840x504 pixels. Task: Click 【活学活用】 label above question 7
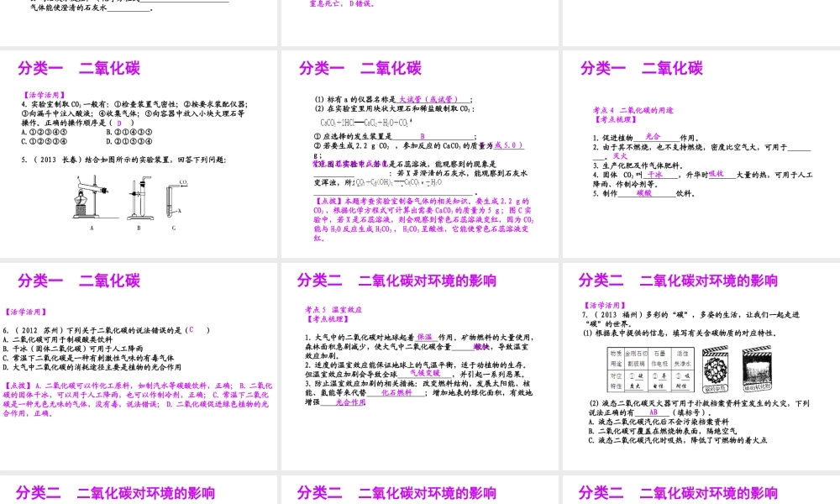pos(605,305)
